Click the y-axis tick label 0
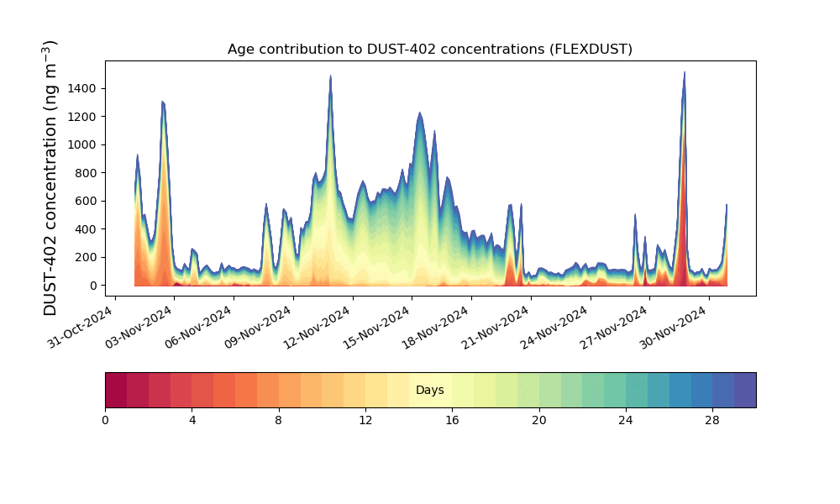 (94, 286)
